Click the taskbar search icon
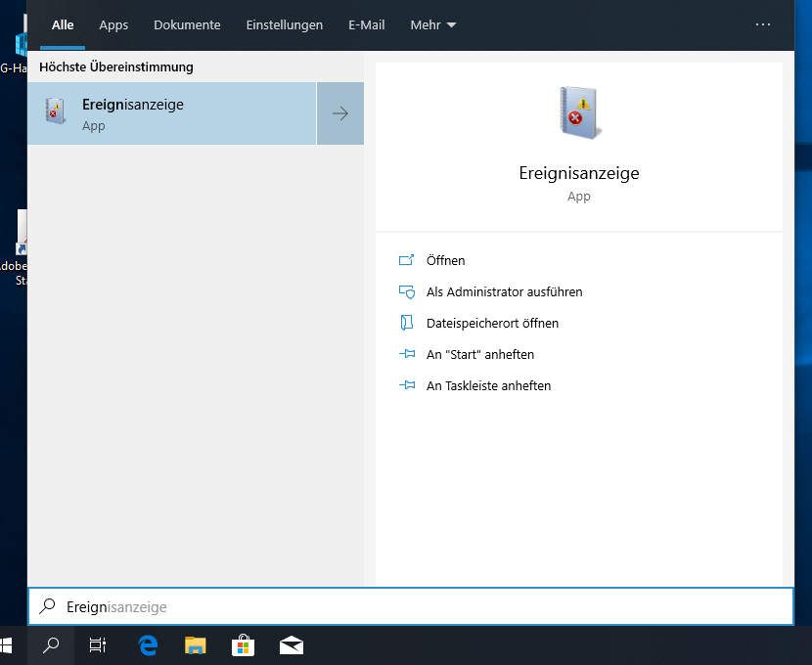The width and height of the screenshot is (812, 665). pos(51,645)
